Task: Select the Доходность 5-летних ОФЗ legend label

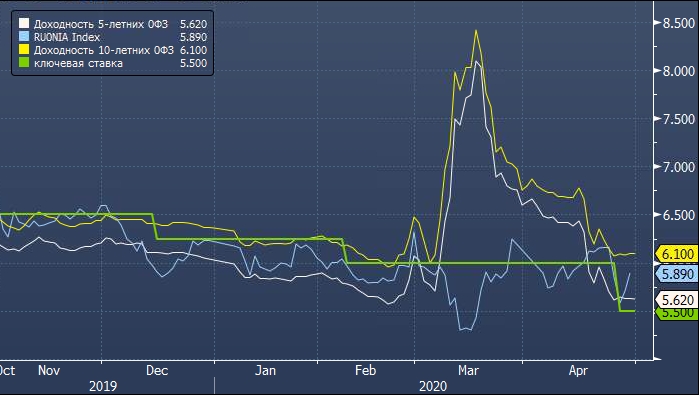Action: (101, 24)
